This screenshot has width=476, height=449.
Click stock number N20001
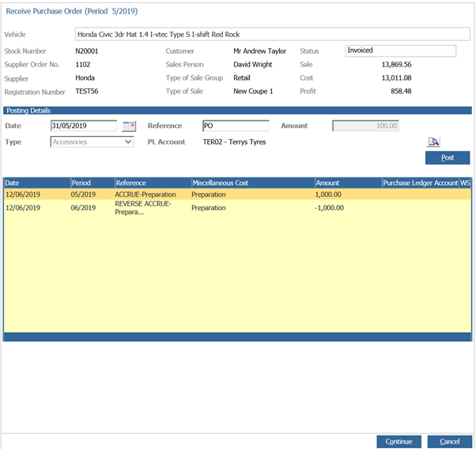coord(87,51)
